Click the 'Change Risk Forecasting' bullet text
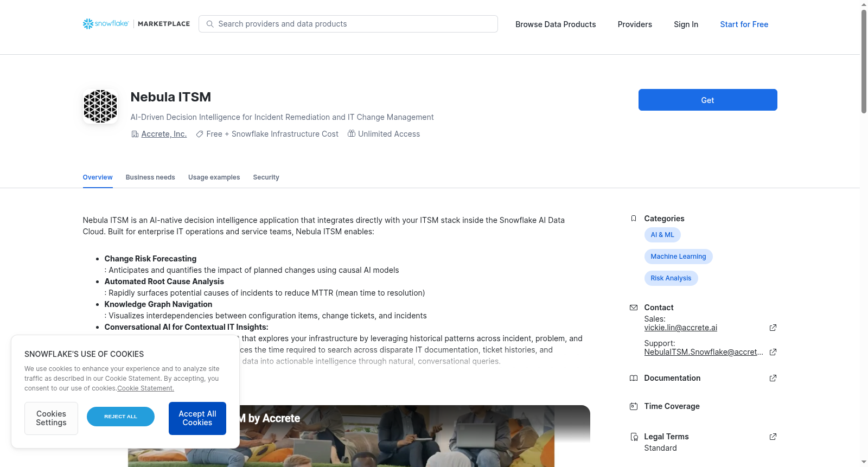Screen dimensions: 868x467 pyautogui.click(x=150, y=259)
